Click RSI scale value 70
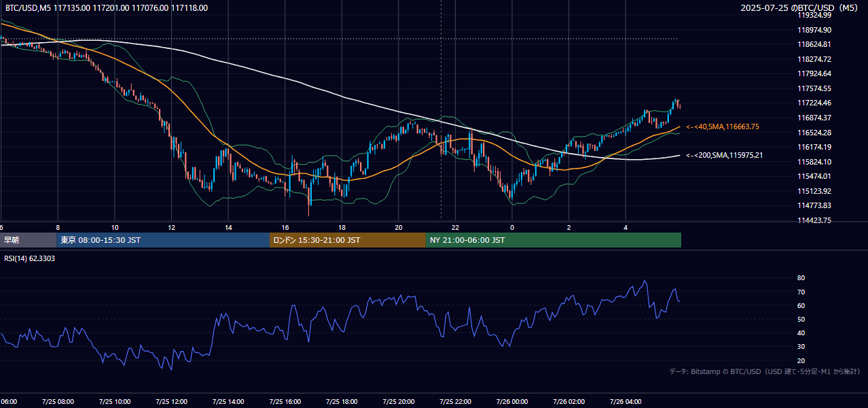868x408 pixels. [x=801, y=292]
